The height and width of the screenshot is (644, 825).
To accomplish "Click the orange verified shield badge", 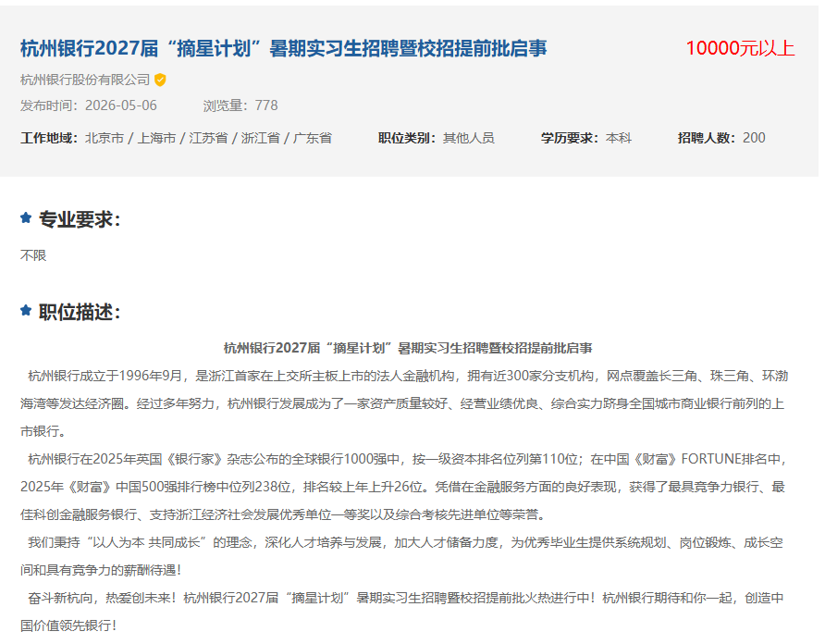I will (160, 80).
